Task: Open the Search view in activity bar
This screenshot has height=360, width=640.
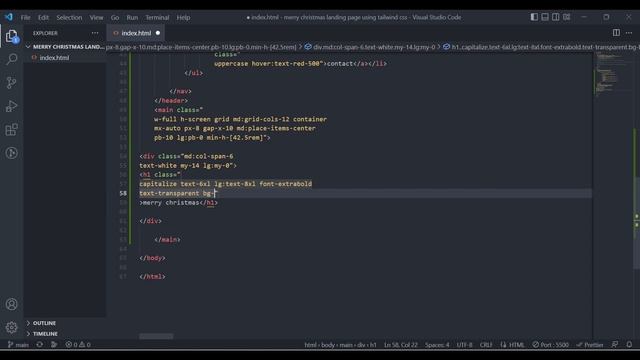Action: point(12,60)
